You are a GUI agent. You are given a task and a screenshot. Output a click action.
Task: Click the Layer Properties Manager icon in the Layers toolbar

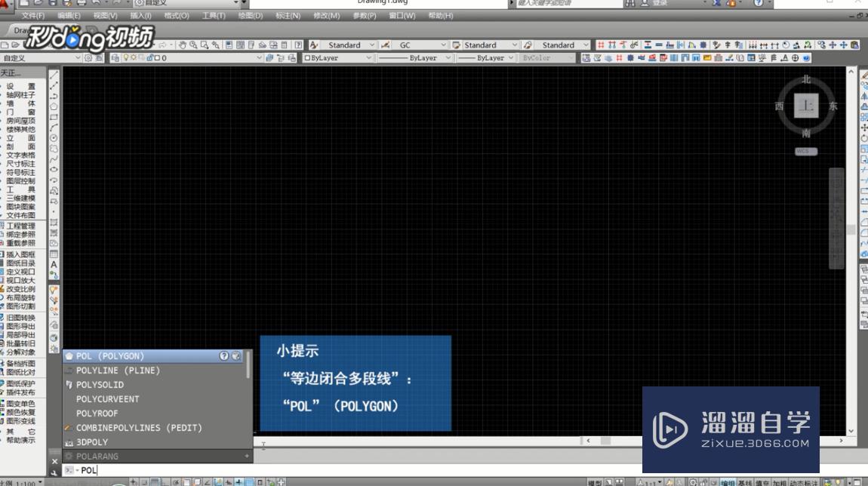point(115,57)
